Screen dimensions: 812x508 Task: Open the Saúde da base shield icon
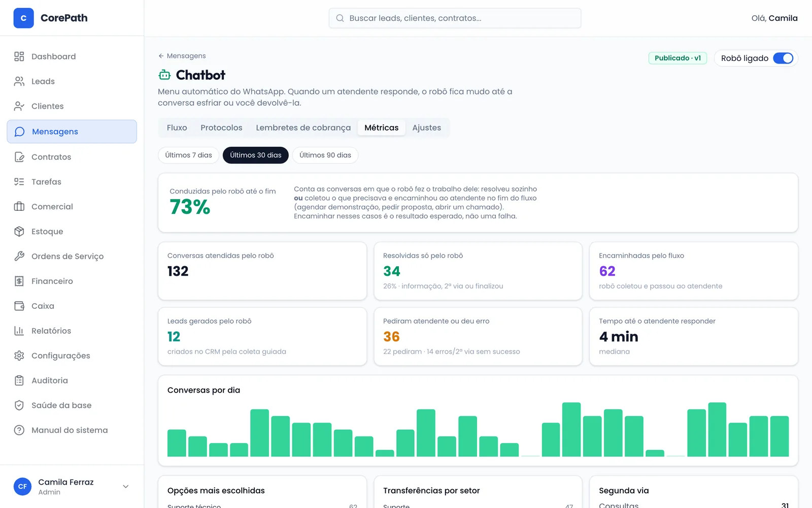tap(19, 405)
